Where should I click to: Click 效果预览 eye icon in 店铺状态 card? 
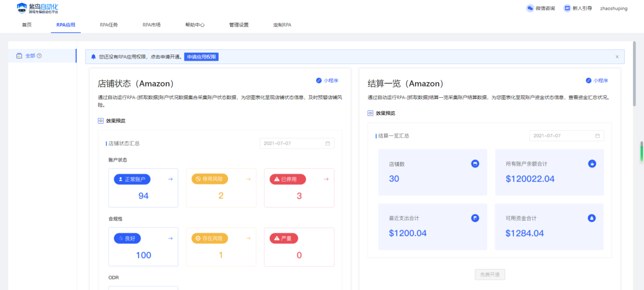tap(101, 121)
